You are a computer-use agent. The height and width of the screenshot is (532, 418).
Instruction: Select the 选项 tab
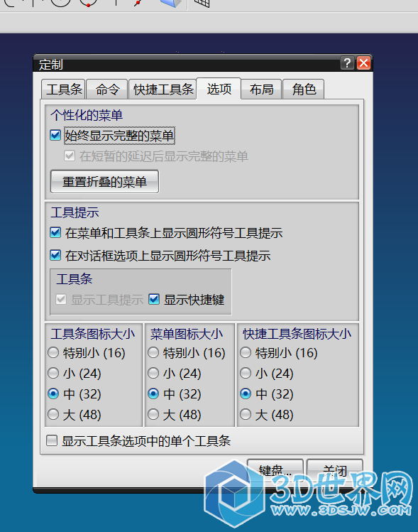tap(219, 89)
